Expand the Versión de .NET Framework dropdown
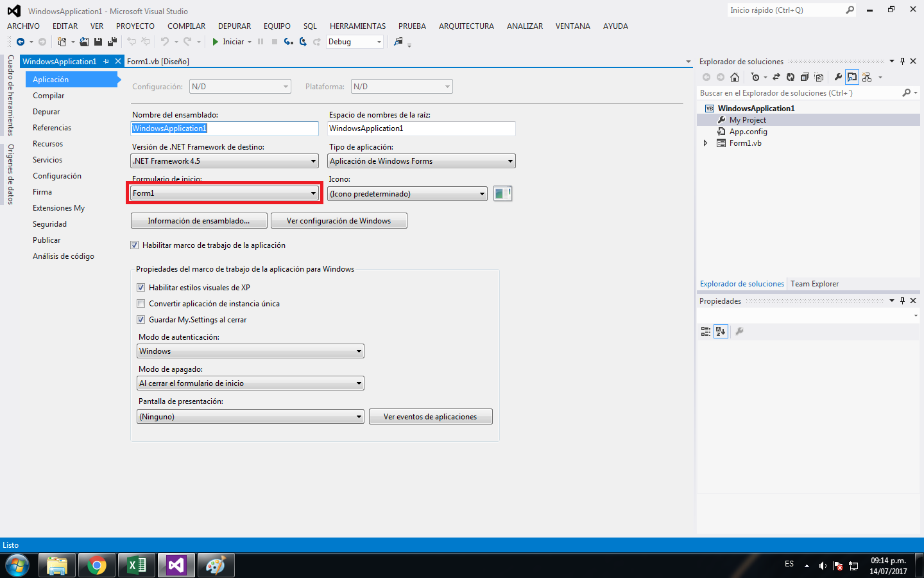924x578 pixels. click(x=312, y=161)
